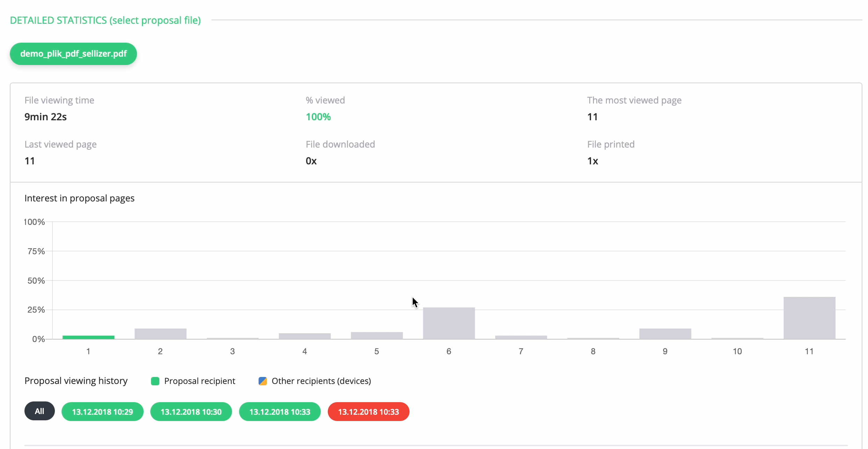Click the DETAILED STATISTICS heading
The height and width of the screenshot is (449, 868).
point(105,20)
